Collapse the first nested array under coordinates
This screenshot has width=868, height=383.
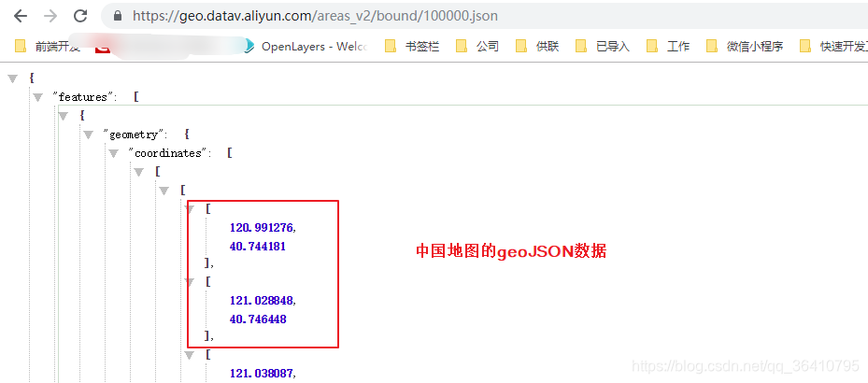[139, 172]
